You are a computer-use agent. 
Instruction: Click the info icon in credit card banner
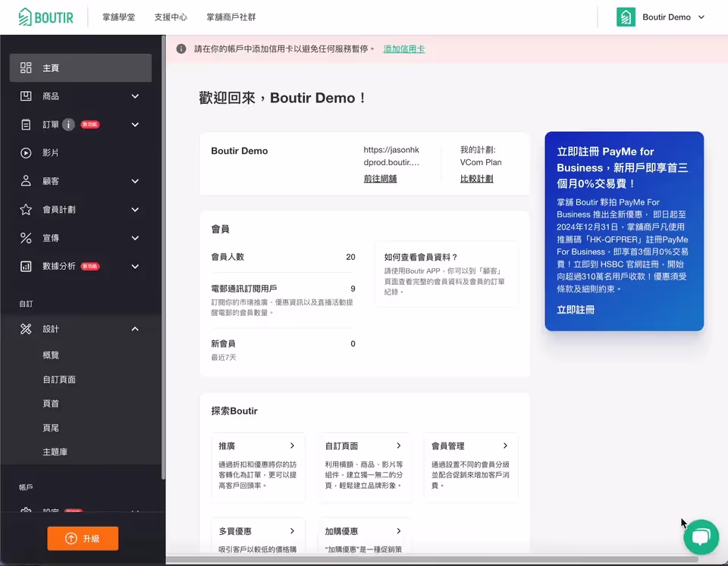pyautogui.click(x=181, y=48)
